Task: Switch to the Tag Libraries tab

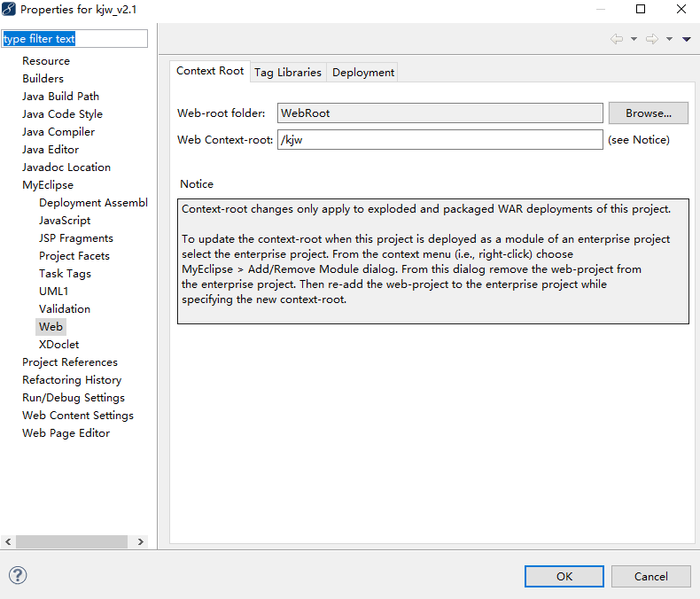Action: point(287,72)
